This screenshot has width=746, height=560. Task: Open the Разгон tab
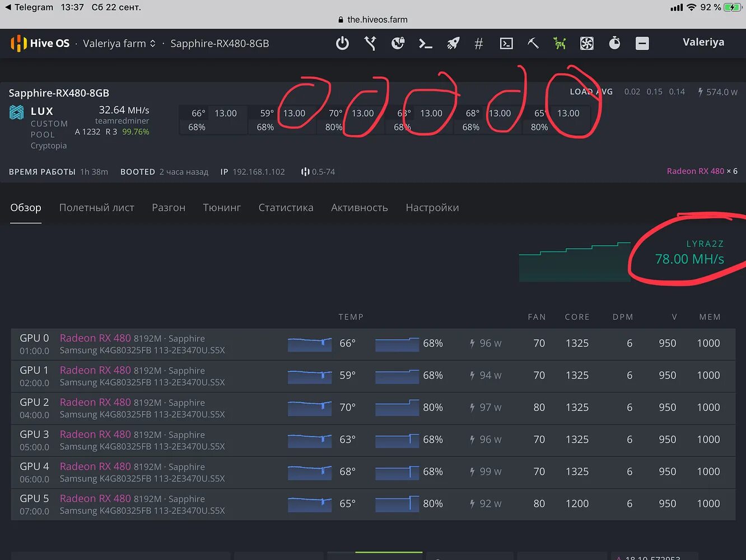(169, 208)
